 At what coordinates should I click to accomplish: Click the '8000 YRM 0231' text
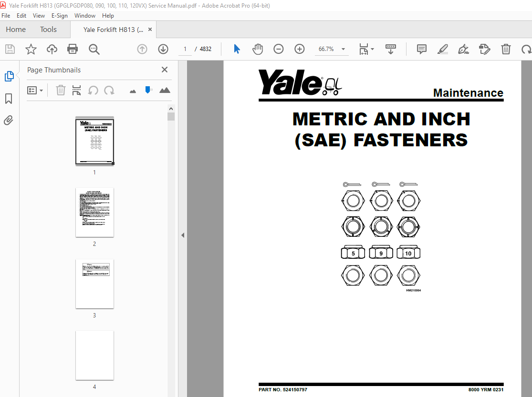tap(486, 389)
